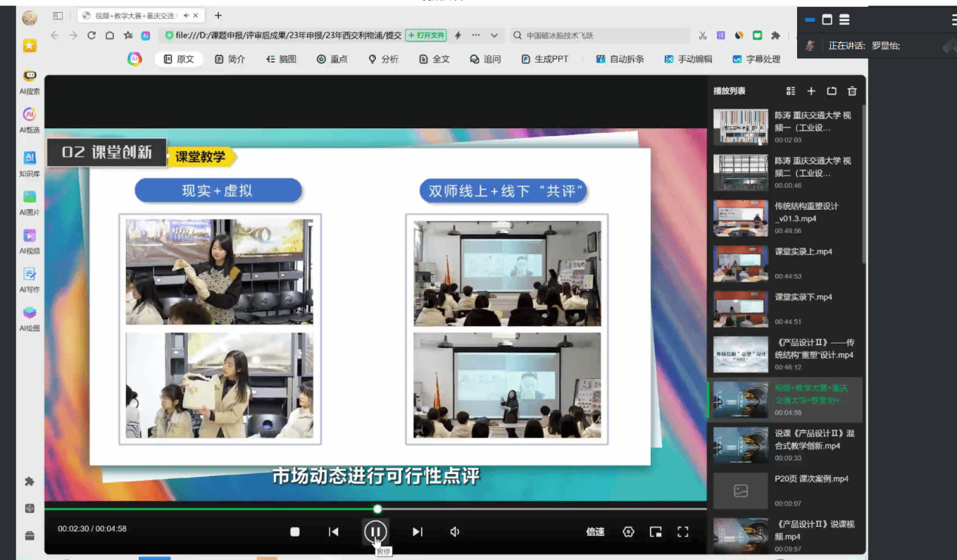The image size is (957, 560).
Task: Add a file to the playlist
Action: [x=811, y=91]
